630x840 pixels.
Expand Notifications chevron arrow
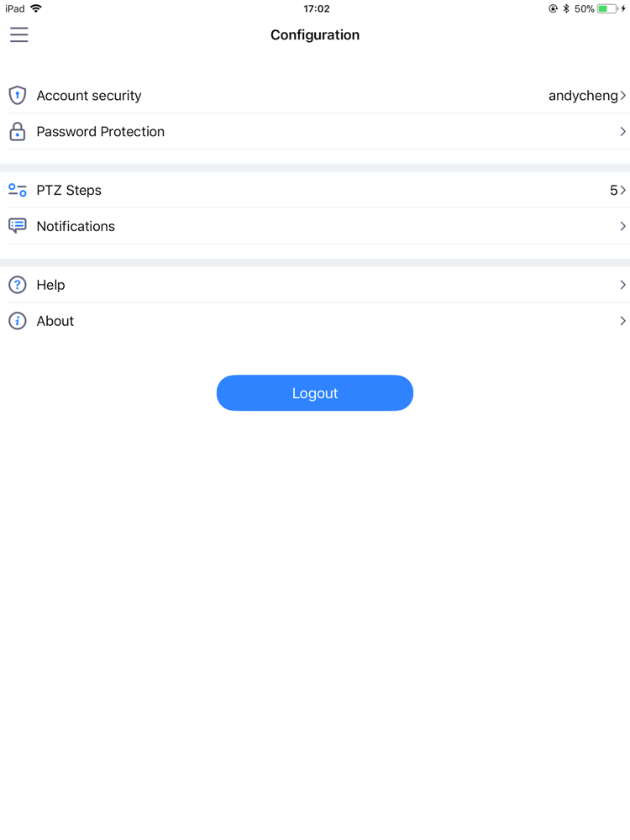[x=623, y=226]
